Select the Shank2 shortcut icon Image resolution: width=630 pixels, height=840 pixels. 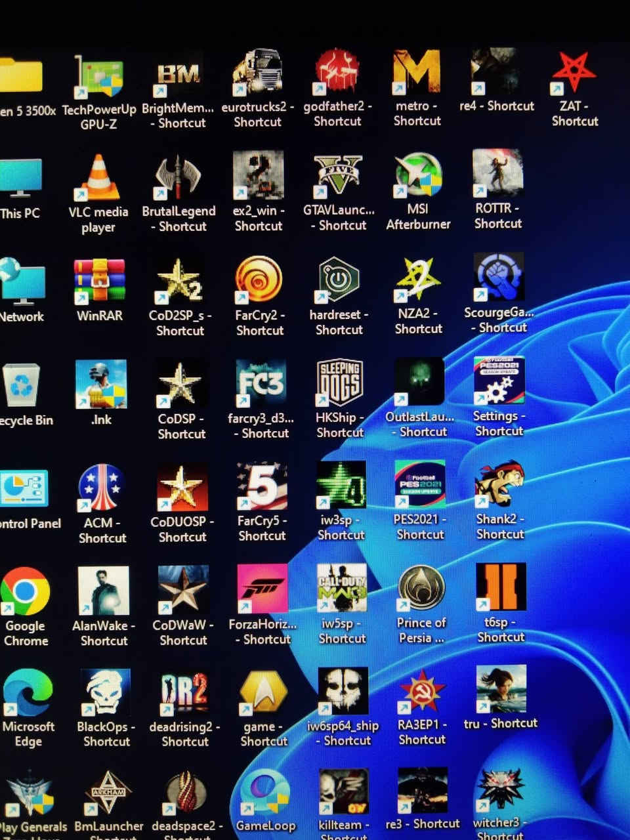click(499, 486)
